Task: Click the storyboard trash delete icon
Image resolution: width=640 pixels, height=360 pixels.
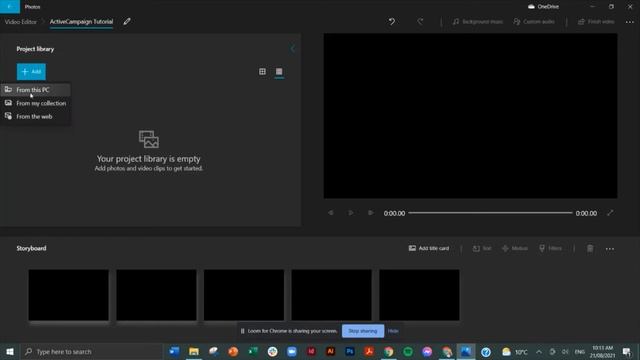Action: (x=590, y=248)
